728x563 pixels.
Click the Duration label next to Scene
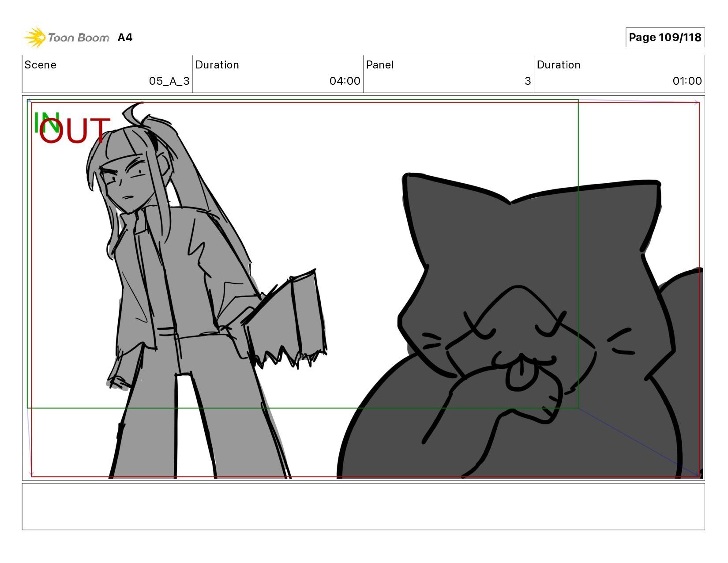click(217, 65)
